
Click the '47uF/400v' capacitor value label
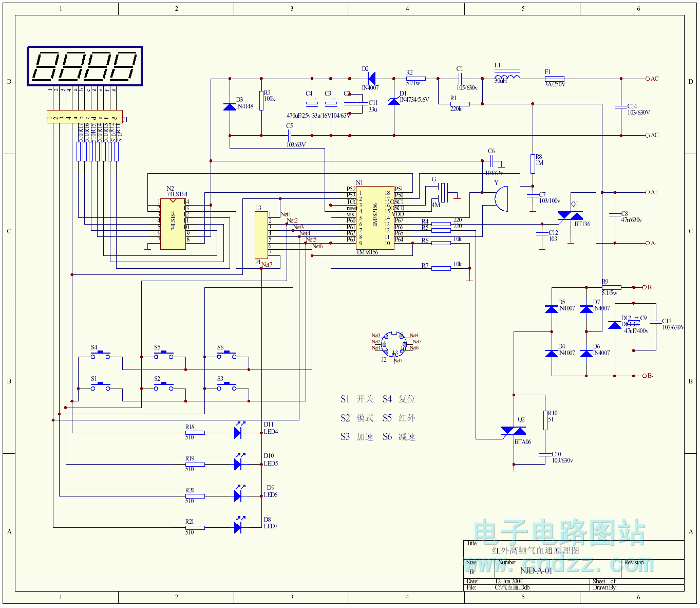[636, 331]
